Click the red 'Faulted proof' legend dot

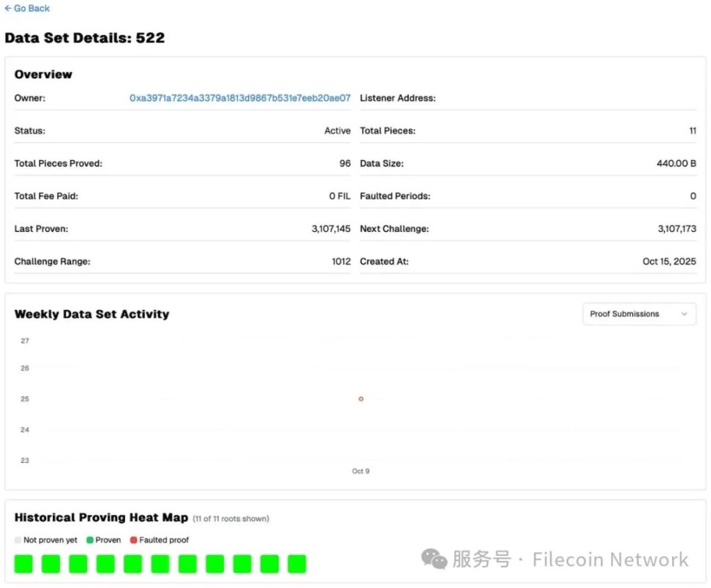134,540
